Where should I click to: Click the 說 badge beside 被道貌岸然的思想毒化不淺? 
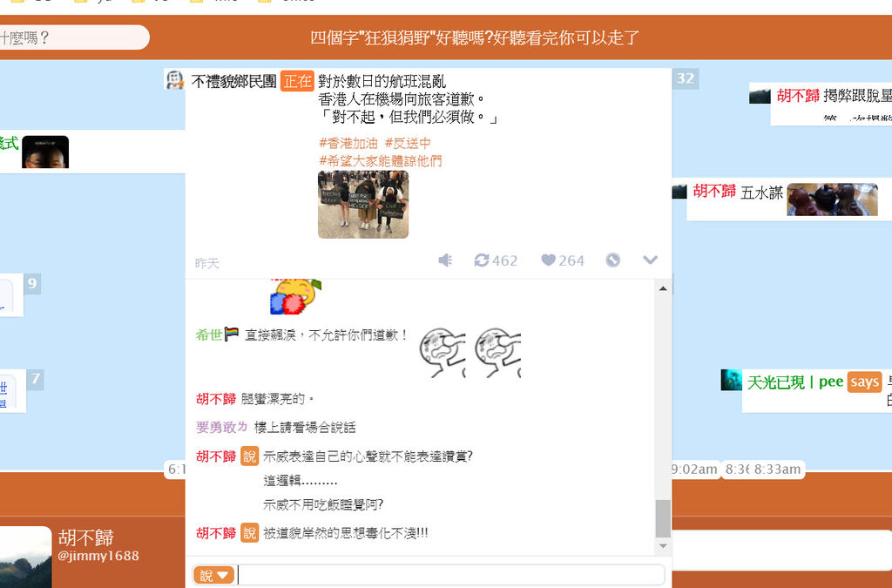tap(250, 533)
